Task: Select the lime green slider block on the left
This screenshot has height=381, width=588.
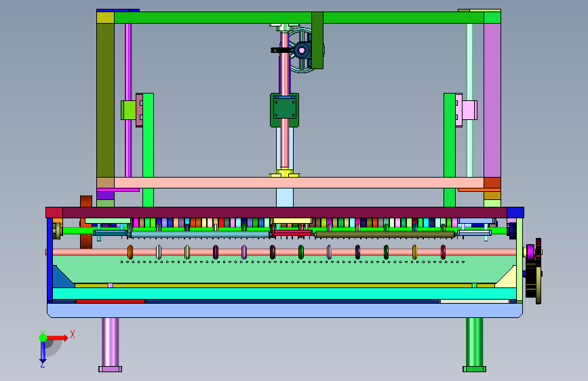Action: (x=128, y=111)
